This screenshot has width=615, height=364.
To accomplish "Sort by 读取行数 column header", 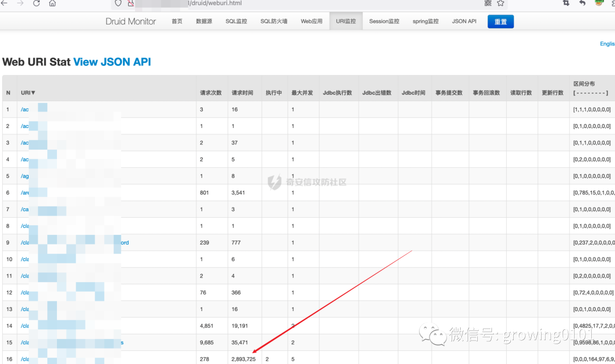I will pyautogui.click(x=521, y=93).
